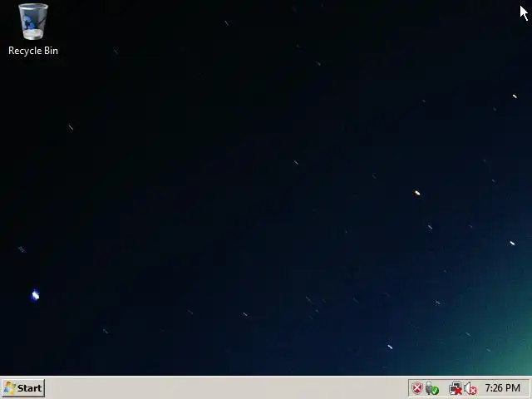Click the muted speaker volume icon

(470, 388)
